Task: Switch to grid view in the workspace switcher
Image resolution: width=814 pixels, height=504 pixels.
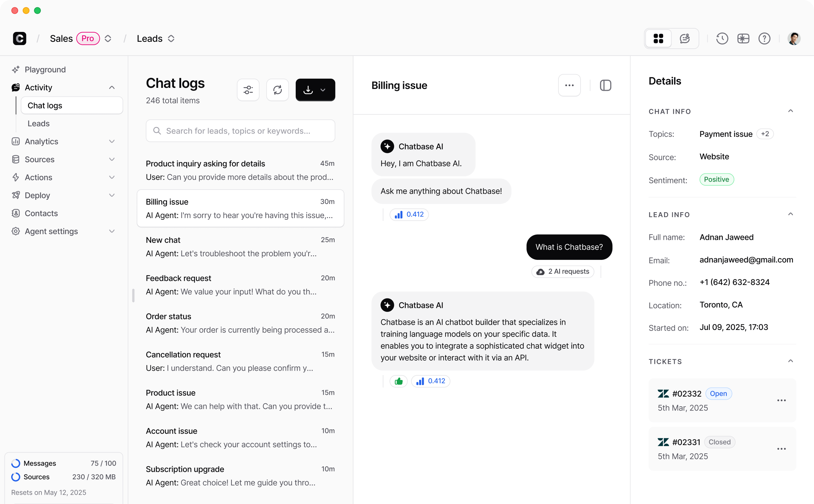Action: click(658, 38)
